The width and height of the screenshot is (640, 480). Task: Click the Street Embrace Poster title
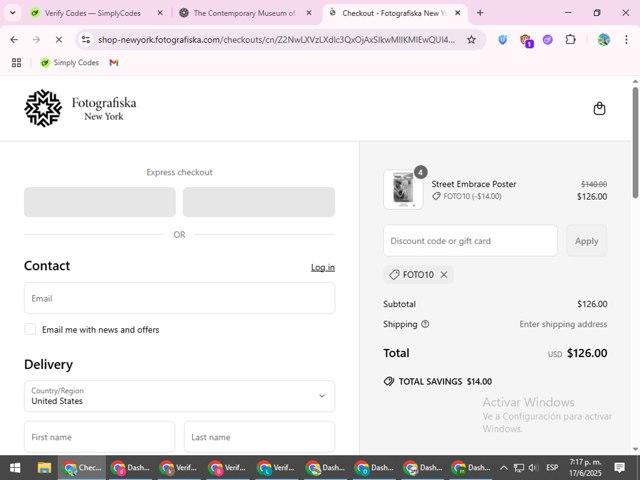473,184
